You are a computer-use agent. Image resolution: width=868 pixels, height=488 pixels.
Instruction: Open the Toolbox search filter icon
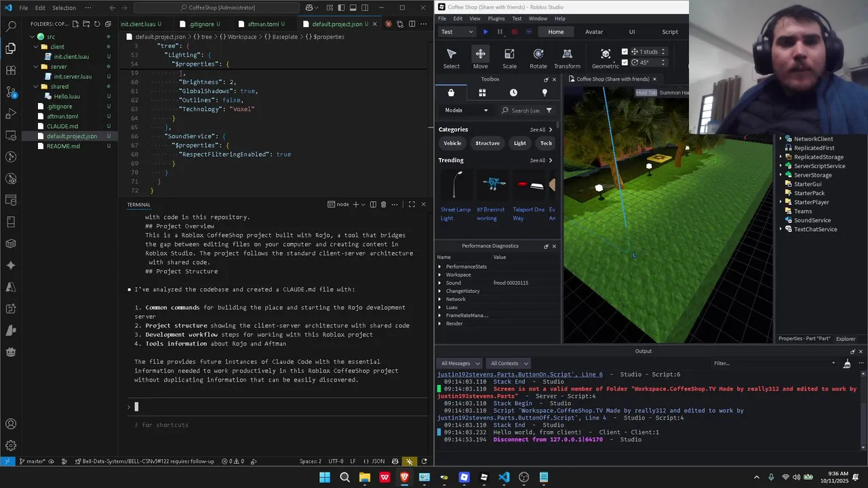(x=549, y=110)
